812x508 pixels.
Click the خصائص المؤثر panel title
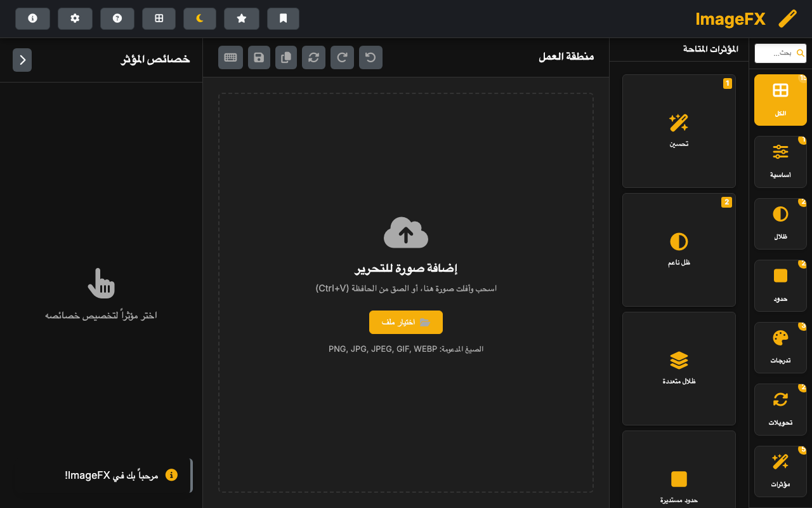click(x=155, y=59)
